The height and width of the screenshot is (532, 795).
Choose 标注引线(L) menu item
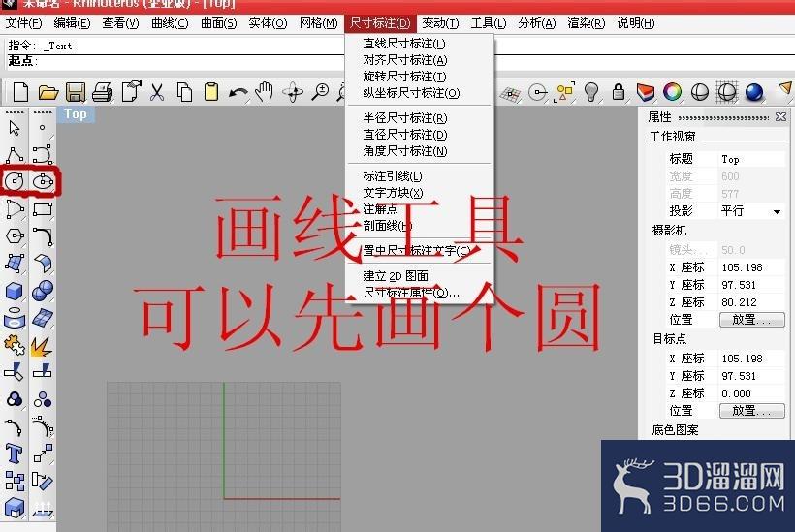[x=393, y=176]
